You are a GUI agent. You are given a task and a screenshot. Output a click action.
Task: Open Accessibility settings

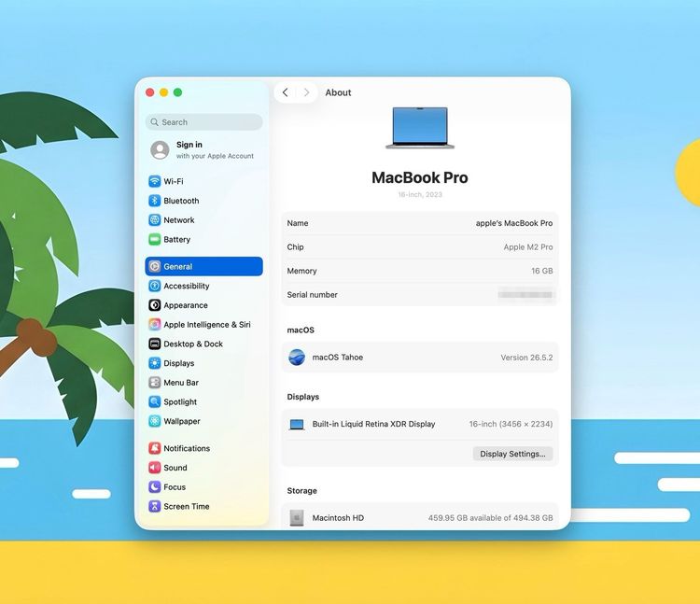click(x=203, y=286)
